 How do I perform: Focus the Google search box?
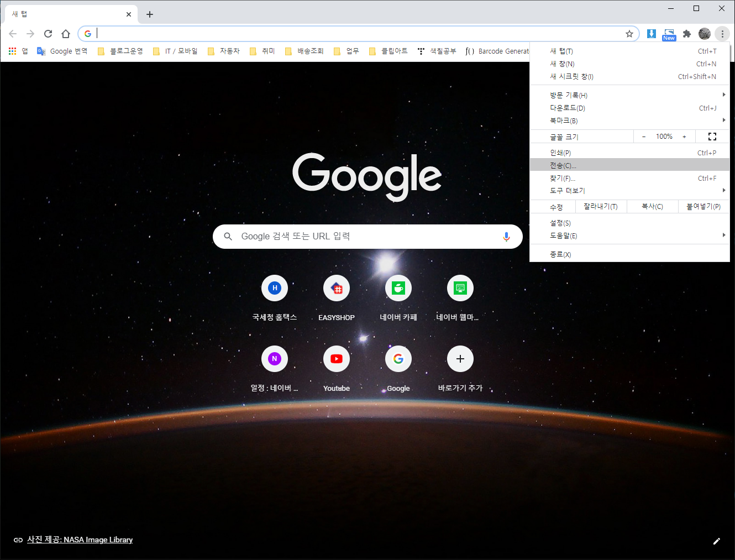click(368, 237)
